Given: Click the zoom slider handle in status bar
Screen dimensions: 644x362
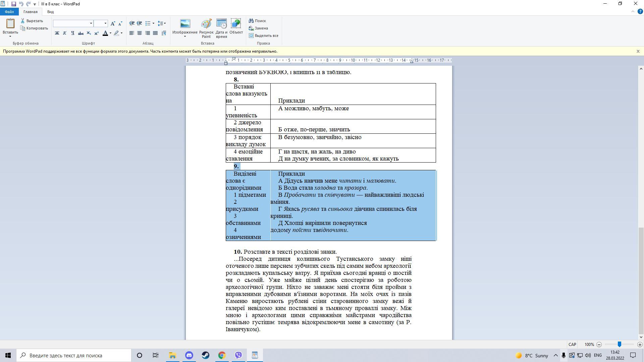Looking at the screenshot, I should pos(620,345).
